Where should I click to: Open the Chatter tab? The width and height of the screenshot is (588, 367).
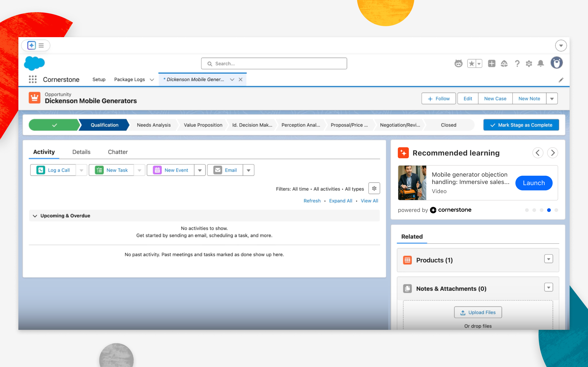point(118,152)
